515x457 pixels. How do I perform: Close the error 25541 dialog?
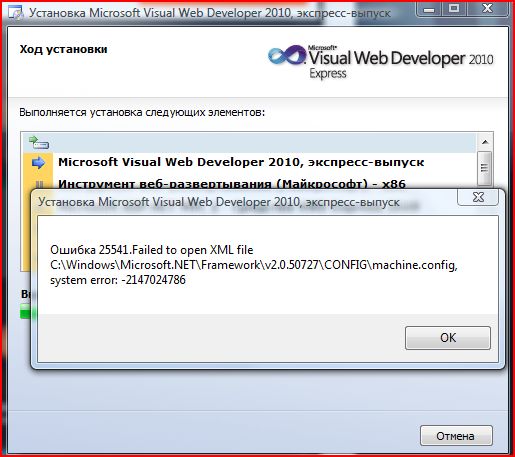click(x=478, y=197)
